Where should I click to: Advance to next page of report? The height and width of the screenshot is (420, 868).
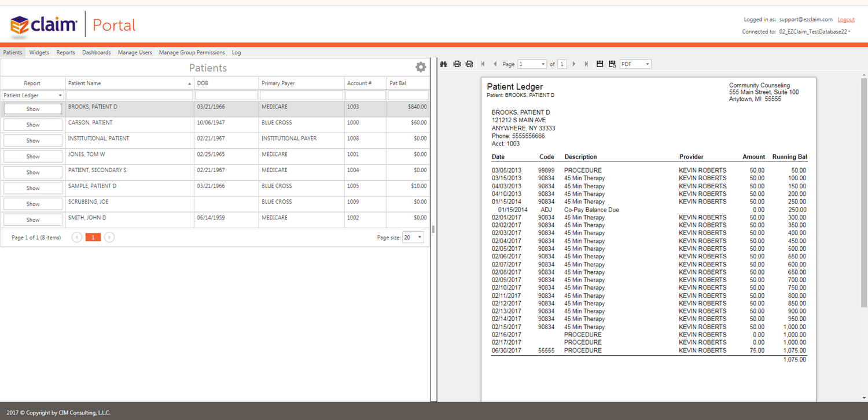pyautogui.click(x=574, y=64)
